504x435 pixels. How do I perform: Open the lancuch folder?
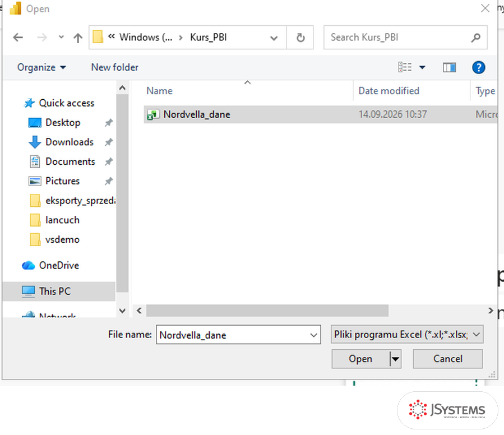62,220
